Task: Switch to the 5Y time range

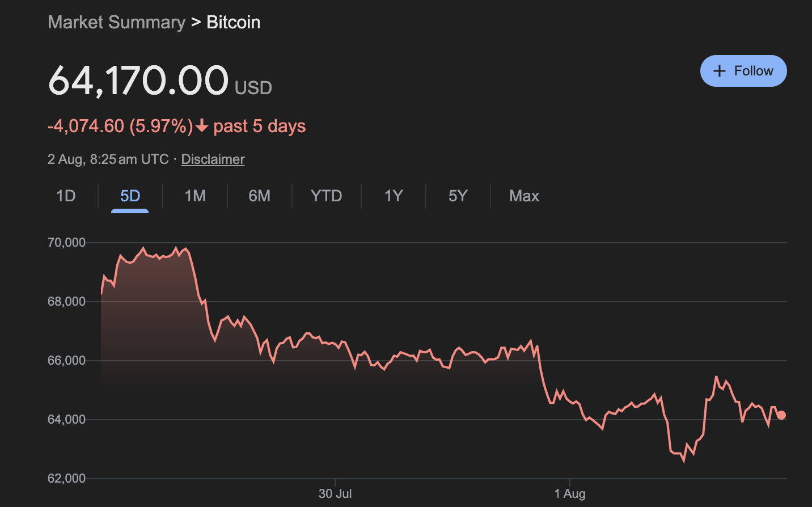Action: tap(458, 196)
